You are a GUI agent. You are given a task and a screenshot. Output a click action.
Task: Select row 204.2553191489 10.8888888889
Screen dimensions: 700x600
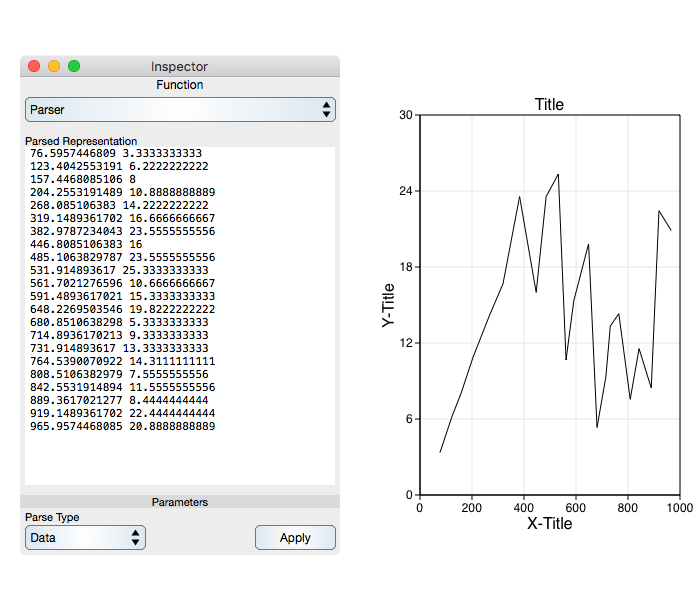click(123, 192)
